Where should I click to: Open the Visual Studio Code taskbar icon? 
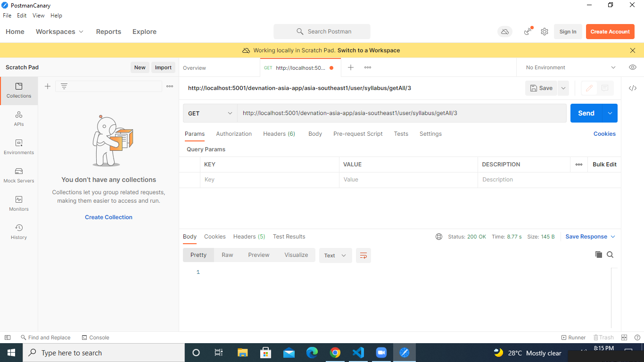click(x=358, y=353)
